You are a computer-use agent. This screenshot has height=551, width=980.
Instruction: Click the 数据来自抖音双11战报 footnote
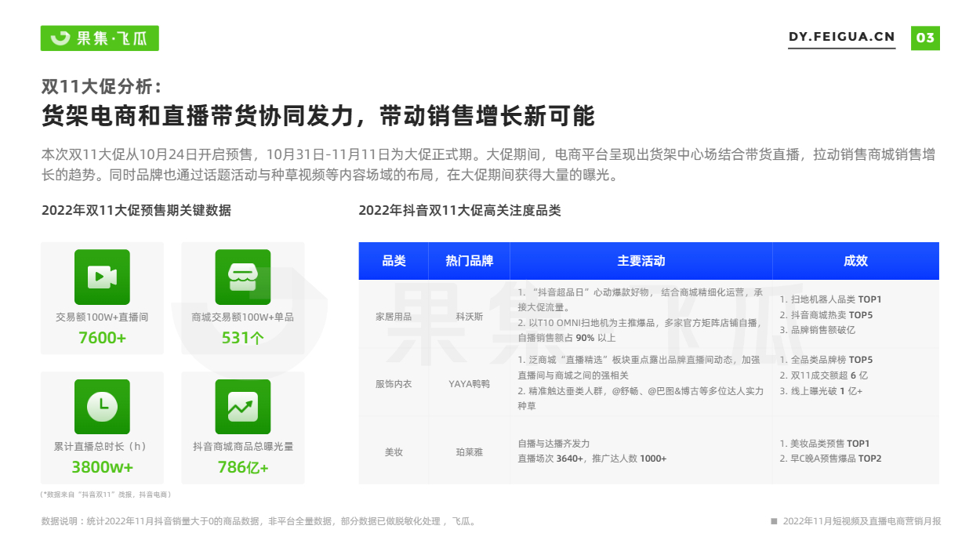click(105, 495)
